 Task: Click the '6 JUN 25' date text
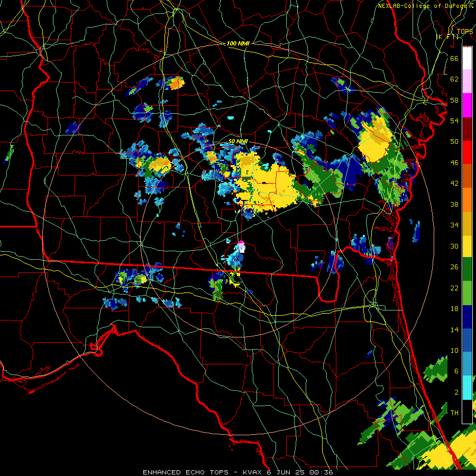pos(287,472)
